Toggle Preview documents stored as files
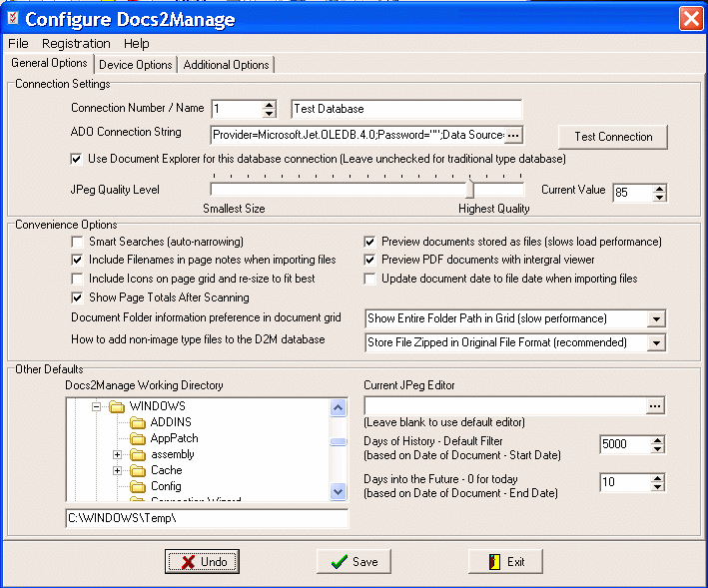 pyautogui.click(x=369, y=242)
